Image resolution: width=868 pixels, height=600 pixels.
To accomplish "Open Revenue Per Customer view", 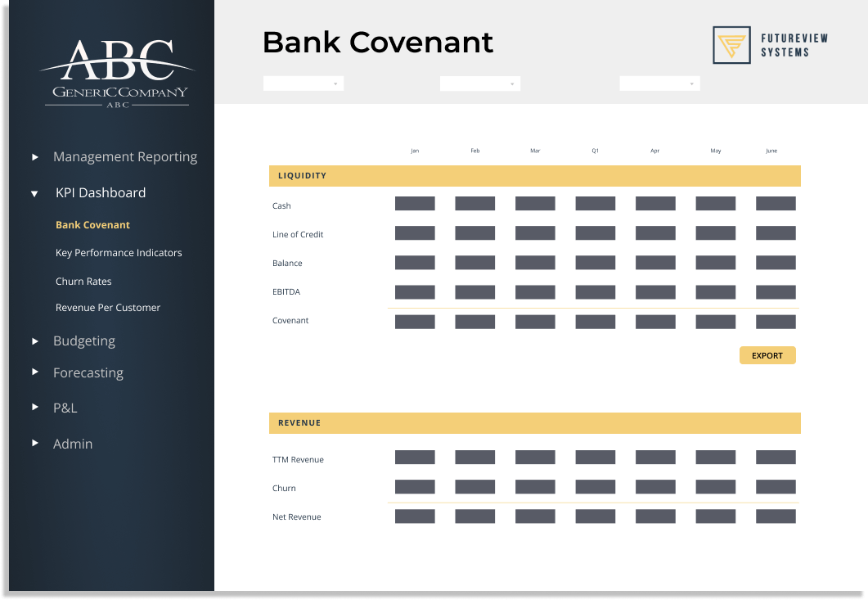I will pyautogui.click(x=106, y=307).
